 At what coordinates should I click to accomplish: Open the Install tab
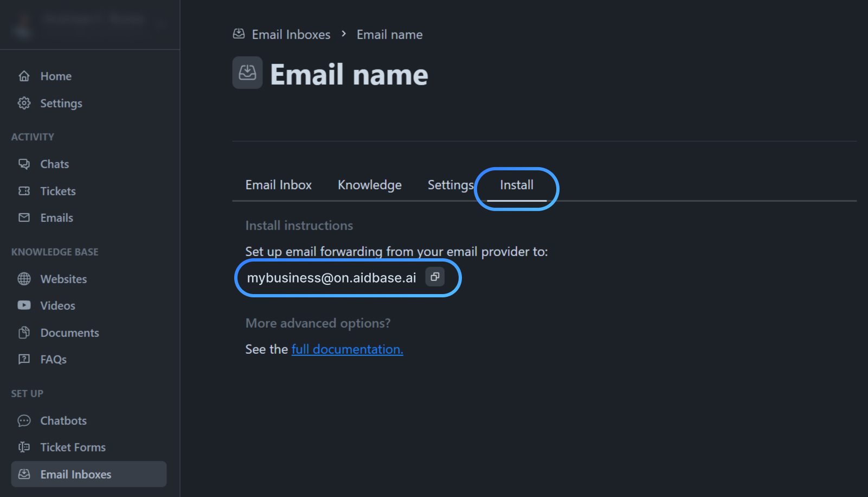click(x=516, y=184)
